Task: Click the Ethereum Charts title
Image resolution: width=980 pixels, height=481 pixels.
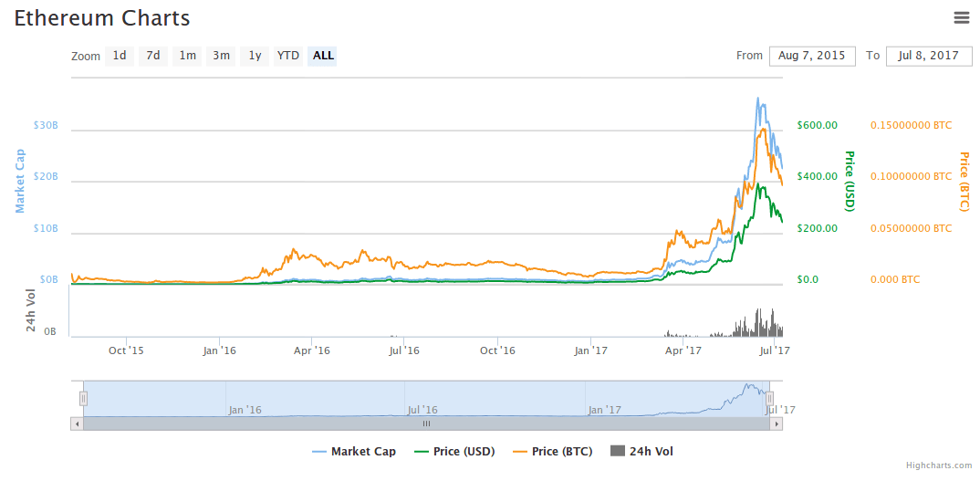Action: [102, 18]
